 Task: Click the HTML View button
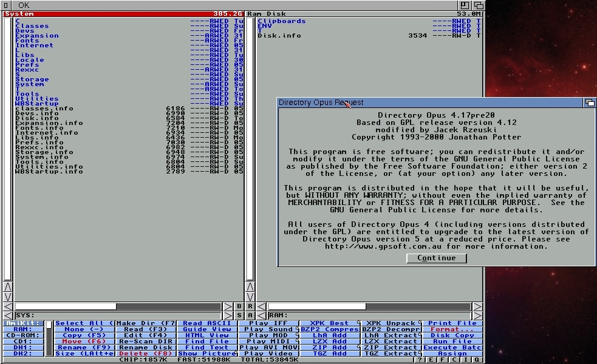(207, 335)
